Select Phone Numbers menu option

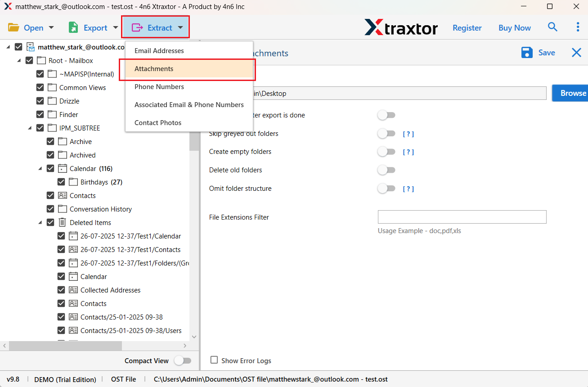click(189, 87)
